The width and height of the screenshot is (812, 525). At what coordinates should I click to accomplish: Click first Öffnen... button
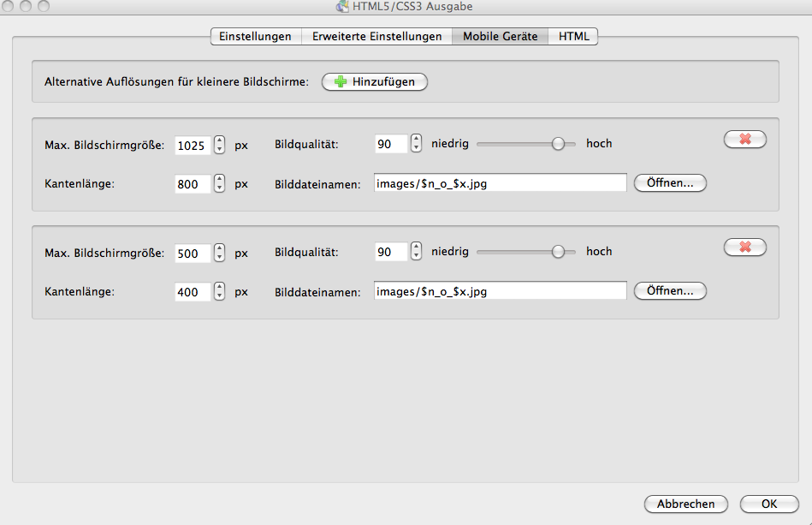coord(670,183)
